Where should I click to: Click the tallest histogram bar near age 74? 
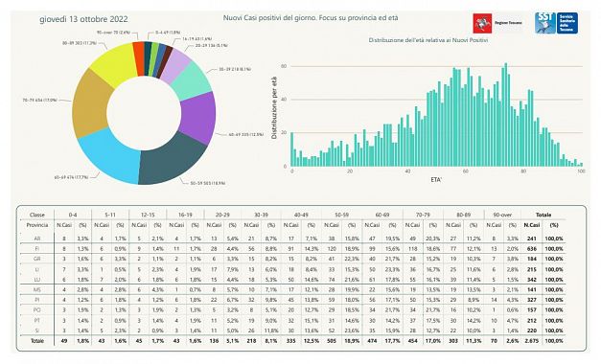[x=506, y=114]
